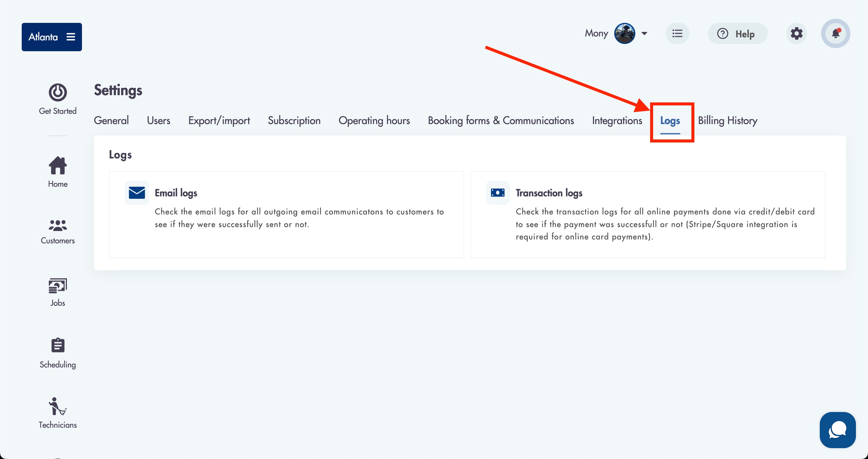
Task: Open the Technicians sidebar icon
Action: [58, 406]
